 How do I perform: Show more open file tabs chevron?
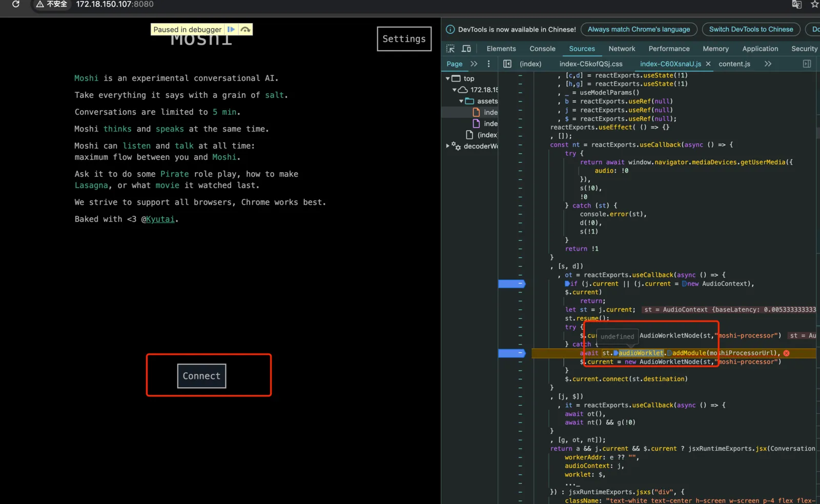tap(768, 64)
